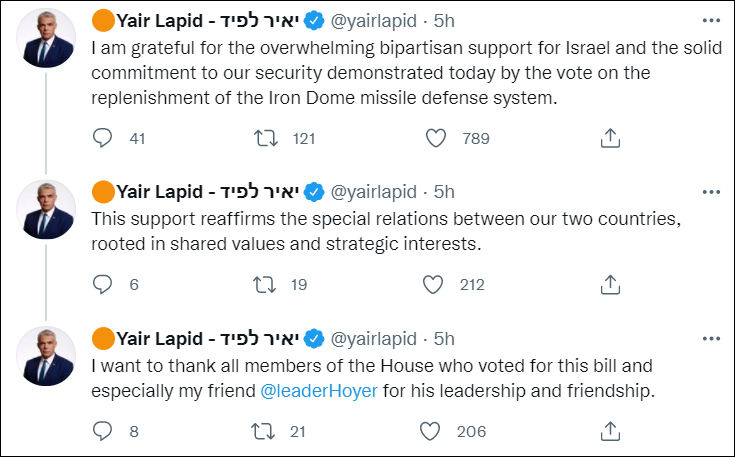Click Yair Lapid's avatar on the first tweet
Screen dimensions: 735x457
[x=47, y=38]
